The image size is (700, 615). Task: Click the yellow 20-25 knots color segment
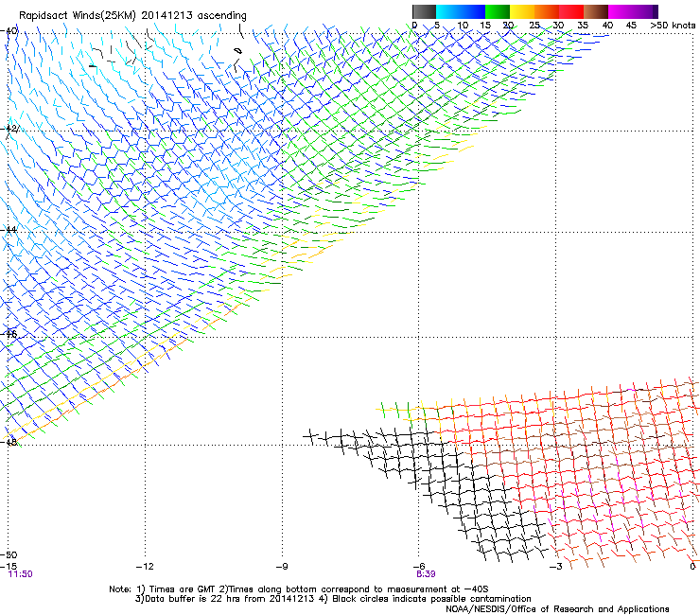click(x=522, y=11)
